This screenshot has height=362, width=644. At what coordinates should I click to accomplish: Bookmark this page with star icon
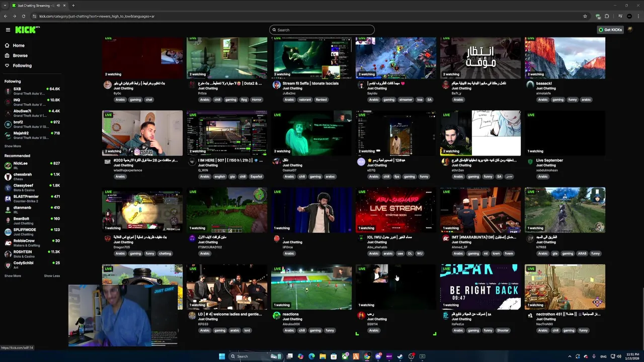(x=585, y=16)
